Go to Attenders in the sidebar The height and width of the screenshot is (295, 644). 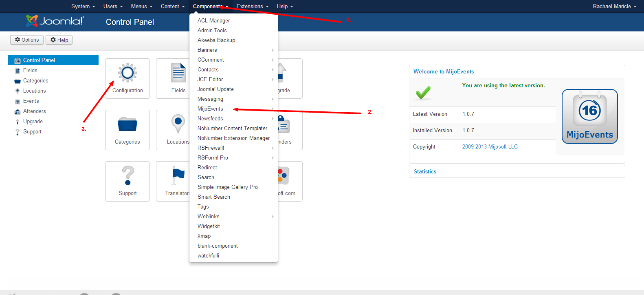click(34, 111)
